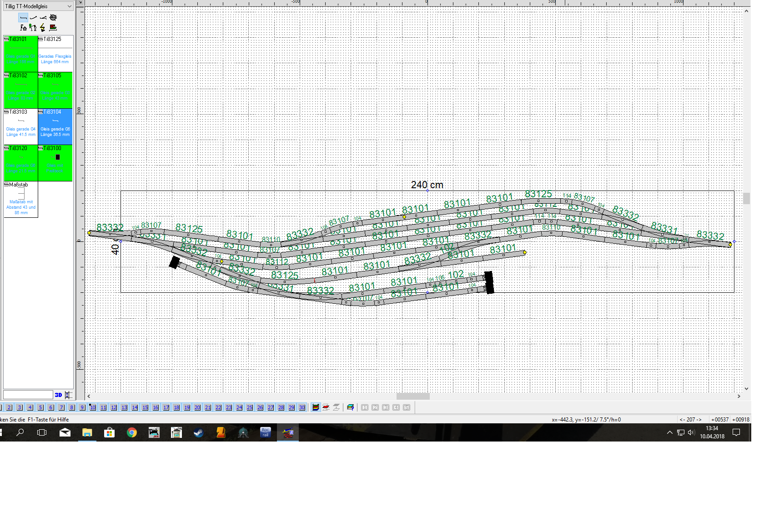Open Rocrail from the taskbar

(x=266, y=432)
